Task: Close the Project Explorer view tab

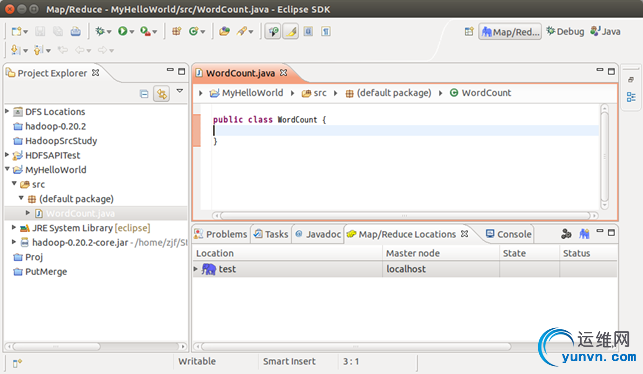Action: pyautogui.click(x=96, y=73)
